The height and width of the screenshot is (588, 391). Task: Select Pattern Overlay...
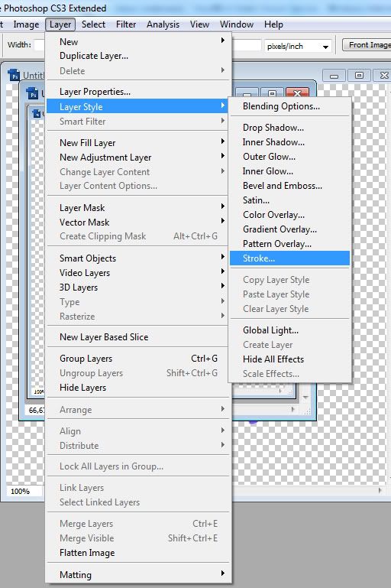coord(289,244)
